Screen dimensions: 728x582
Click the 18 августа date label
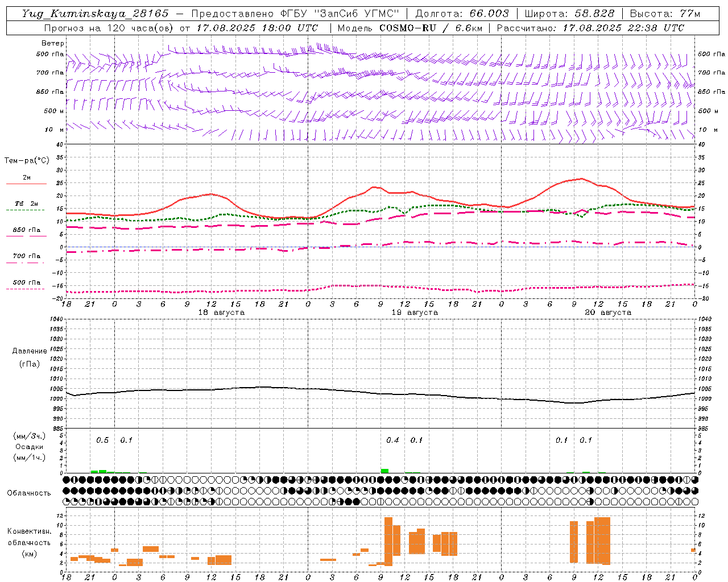(x=221, y=313)
